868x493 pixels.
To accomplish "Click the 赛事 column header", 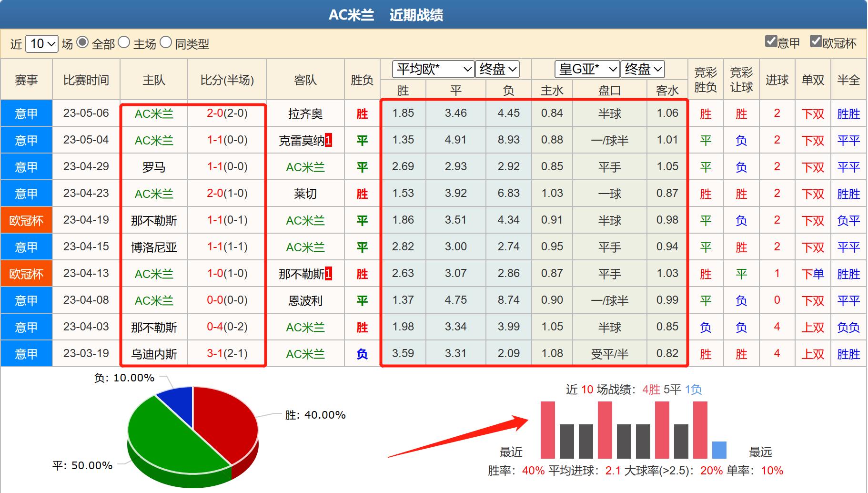I will (26, 80).
